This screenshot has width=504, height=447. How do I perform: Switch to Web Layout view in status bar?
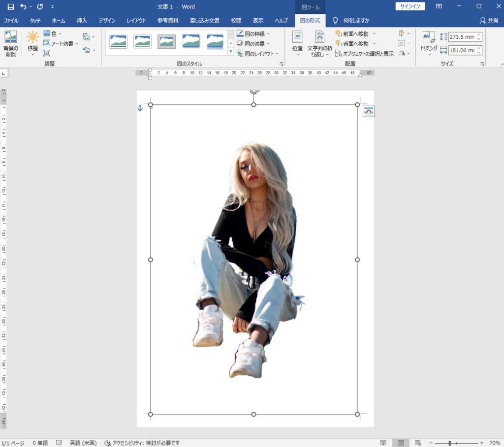418,443
